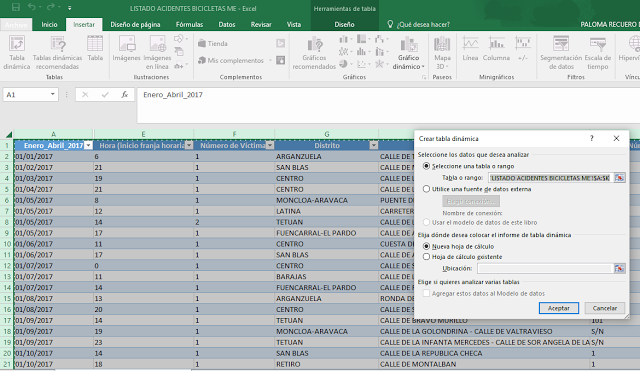This screenshot has height=371, width=640.
Task: Expand the Name Box dropdown
Action: (x=53, y=95)
